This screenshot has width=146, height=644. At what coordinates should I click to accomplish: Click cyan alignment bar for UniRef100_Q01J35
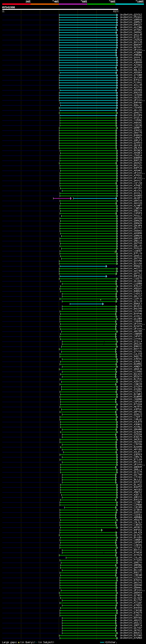tap(88, 85)
